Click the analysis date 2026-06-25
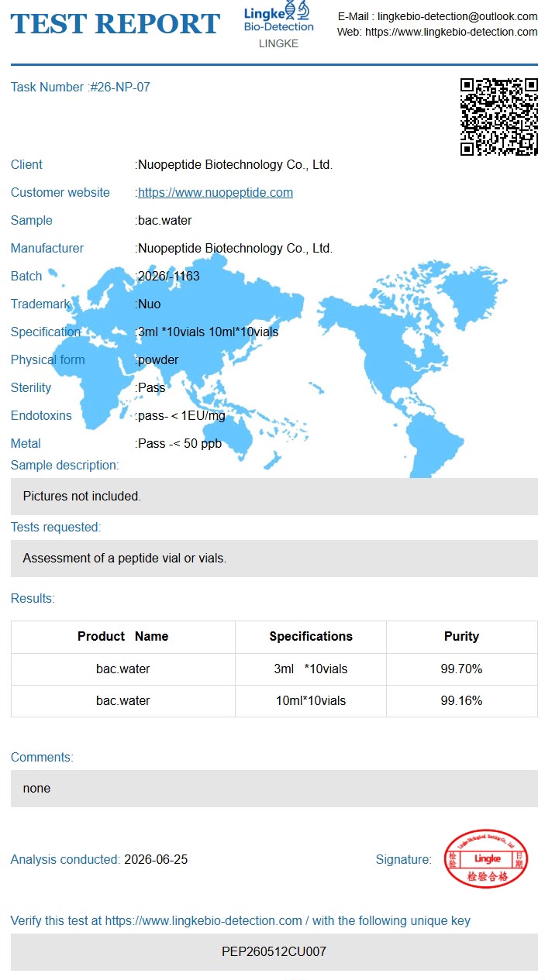The image size is (545, 980). pos(156,860)
